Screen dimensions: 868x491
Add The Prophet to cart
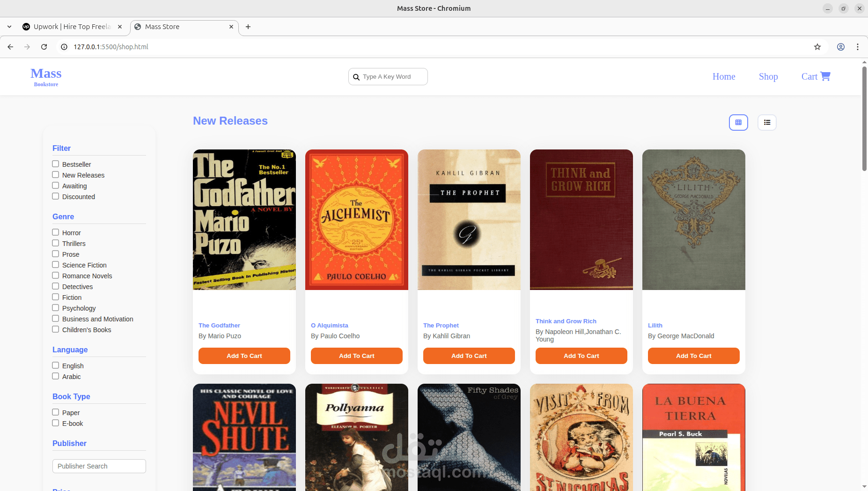click(x=469, y=356)
